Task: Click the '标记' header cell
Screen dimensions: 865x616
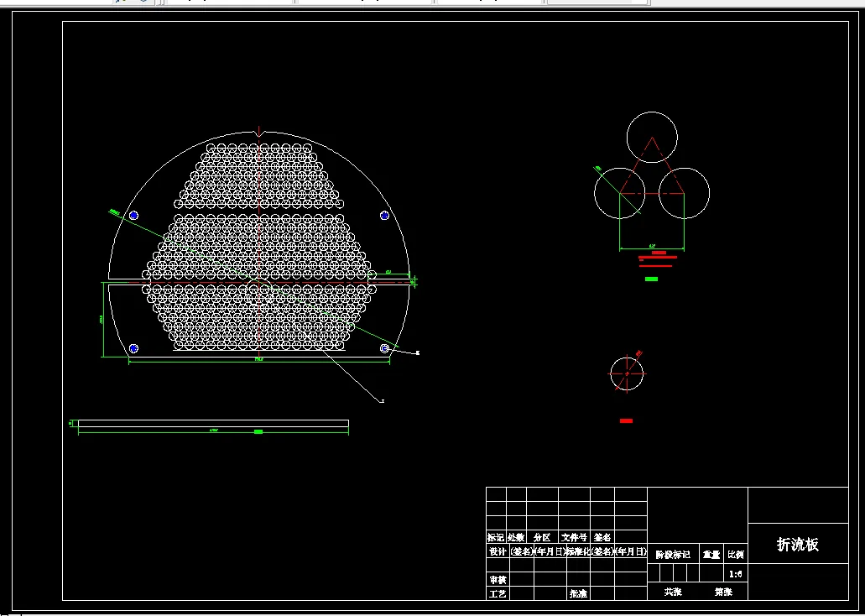Action: 495,537
